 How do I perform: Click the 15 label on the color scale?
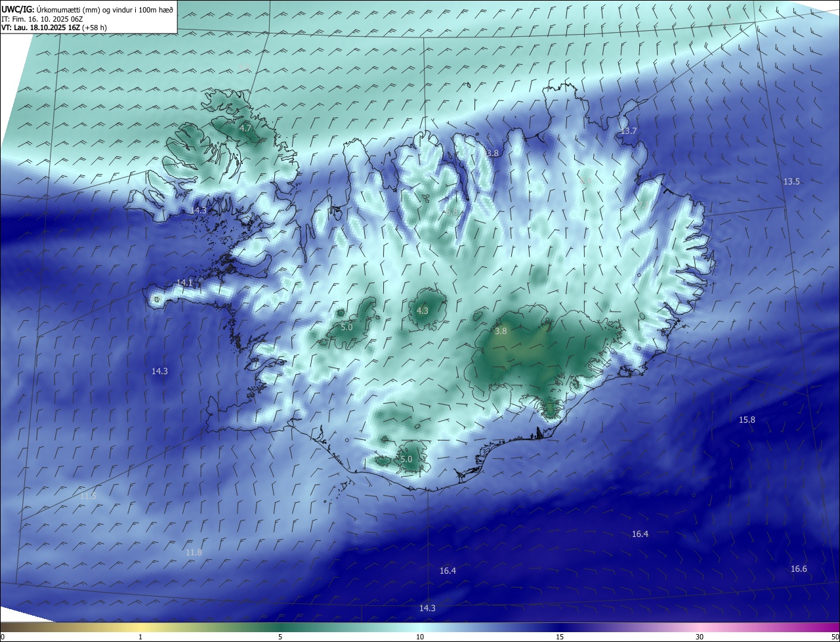(x=560, y=637)
